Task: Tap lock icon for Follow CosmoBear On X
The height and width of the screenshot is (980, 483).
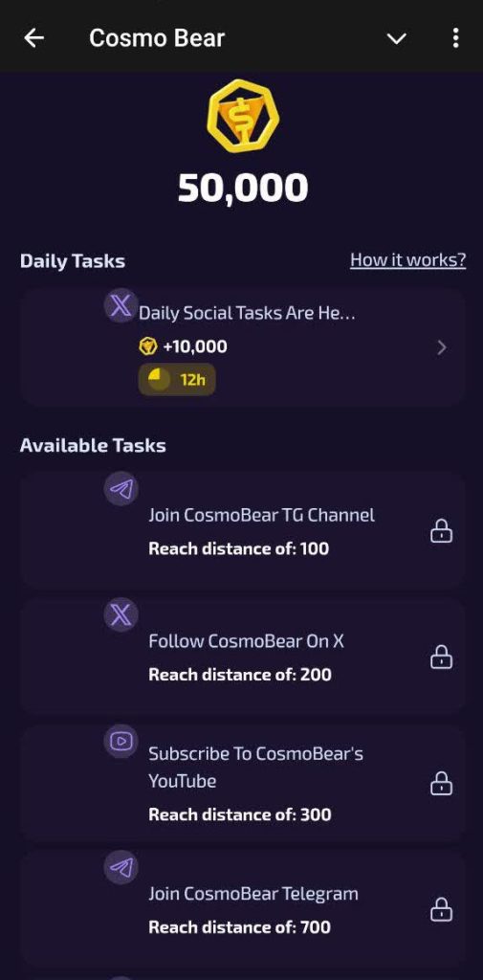Action: pos(442,657)
